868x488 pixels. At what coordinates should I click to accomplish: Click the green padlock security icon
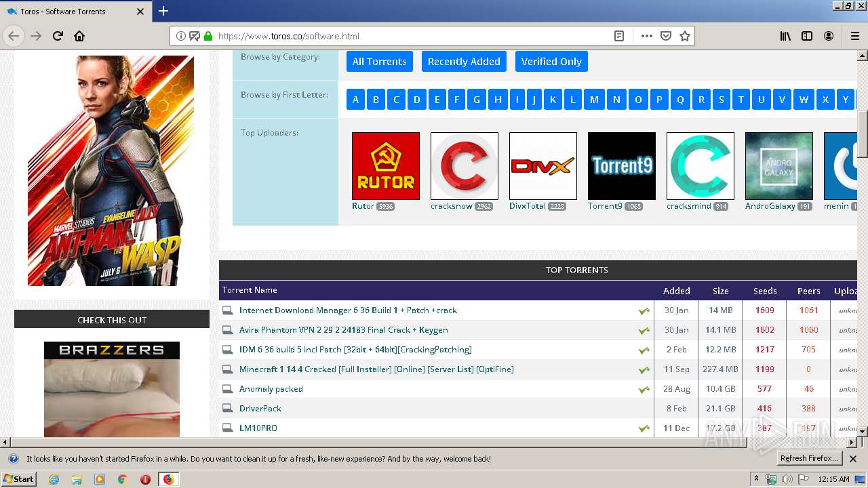click(x=208, y=36)
